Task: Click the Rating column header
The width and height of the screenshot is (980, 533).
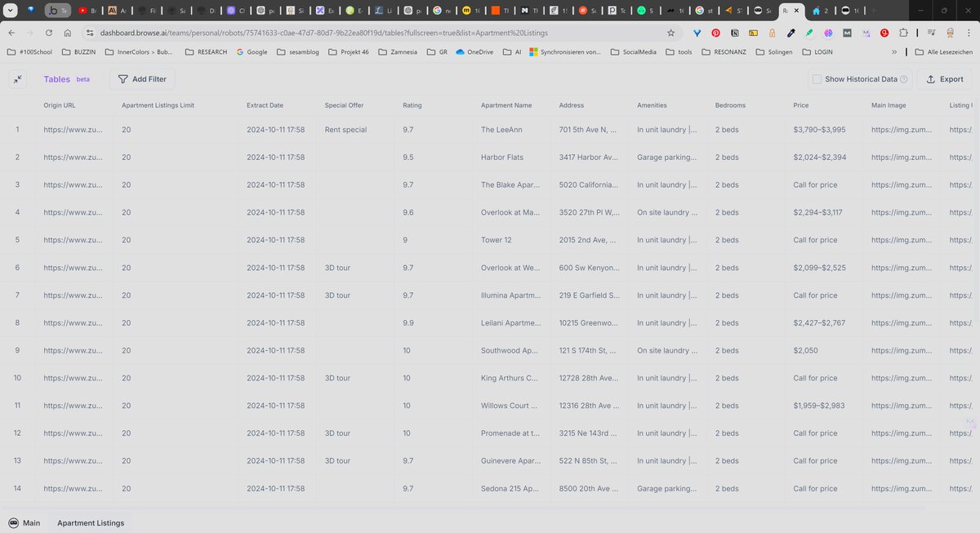Action: [x=412, y=105]
